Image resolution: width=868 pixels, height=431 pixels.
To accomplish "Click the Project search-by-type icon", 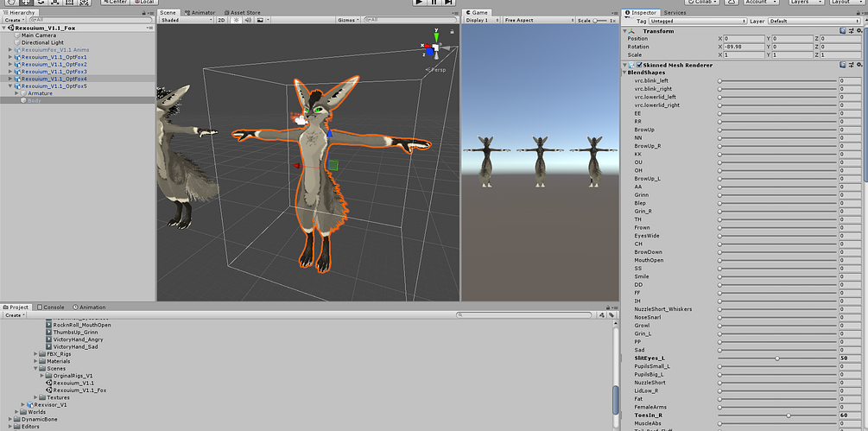I will 602,314.
